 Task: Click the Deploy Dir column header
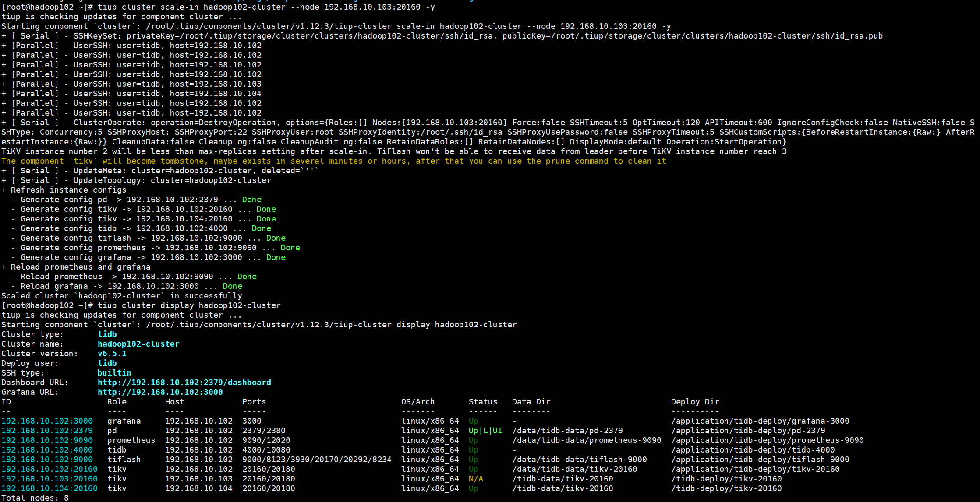click(695, 402)
